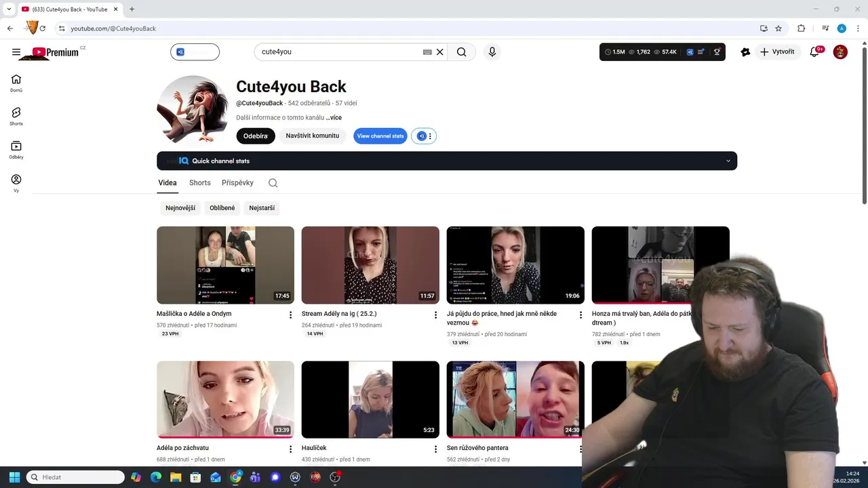Open Shorts in the left sidebar
The height and width of the screenshot is (488, 868).
tap(16, 116)
